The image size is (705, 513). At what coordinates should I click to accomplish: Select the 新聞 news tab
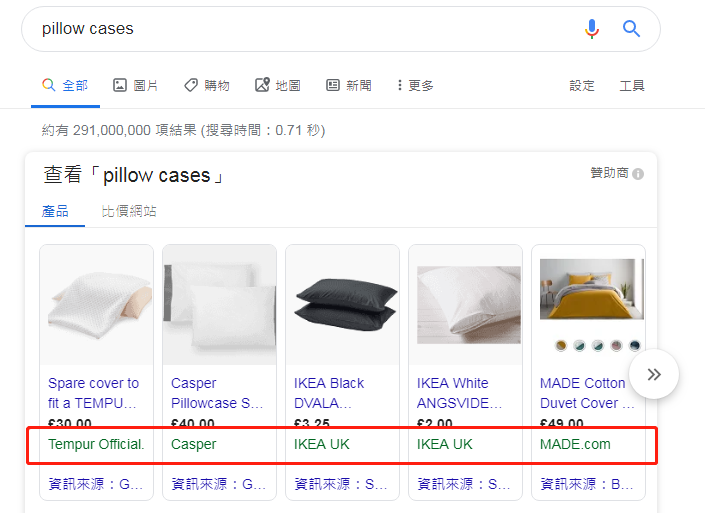[x=349, y=86]
